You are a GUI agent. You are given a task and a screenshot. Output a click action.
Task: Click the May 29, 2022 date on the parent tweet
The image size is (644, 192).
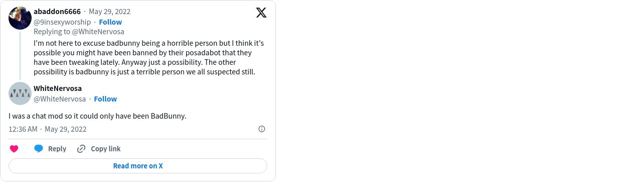[109, 12]
